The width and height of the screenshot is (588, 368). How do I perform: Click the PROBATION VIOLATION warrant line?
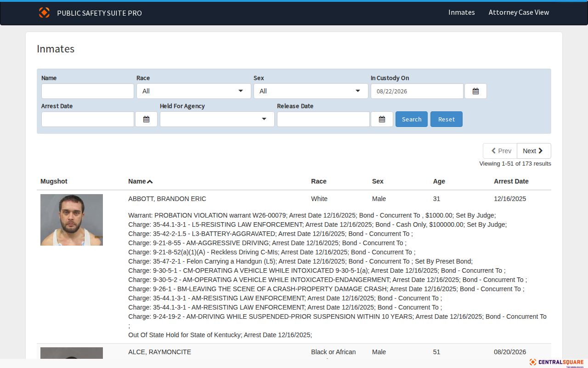coord(312,215)
